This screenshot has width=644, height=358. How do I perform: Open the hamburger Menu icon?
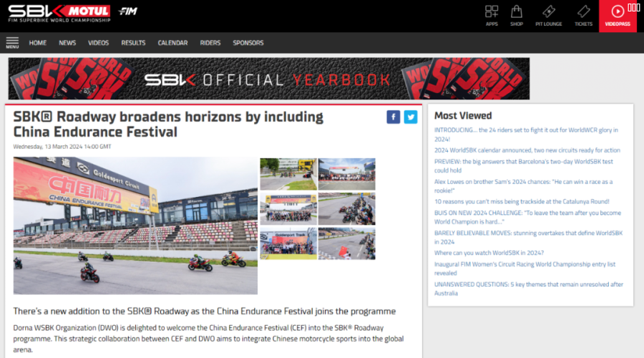[x=12, y=43]
